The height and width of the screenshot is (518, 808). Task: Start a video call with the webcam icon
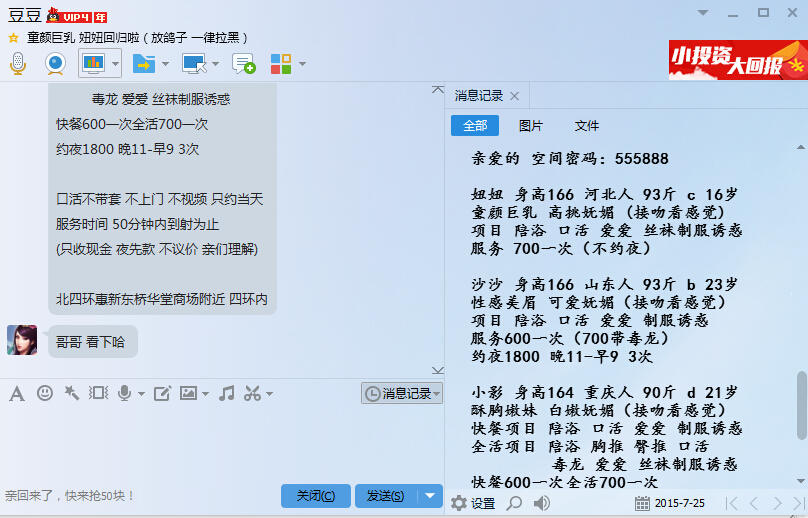pyautogui.click(x=55, y=64)
